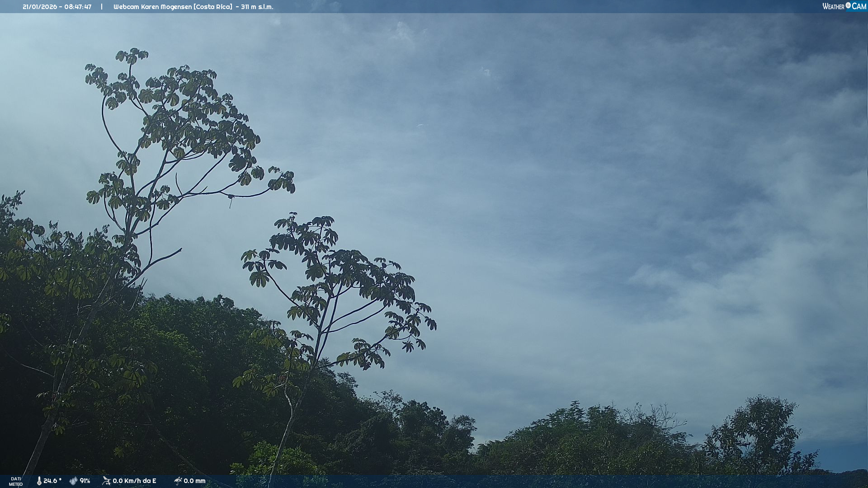Click the date 21/01/2026 text
This screenshot has width=868, height=488.
40,7
